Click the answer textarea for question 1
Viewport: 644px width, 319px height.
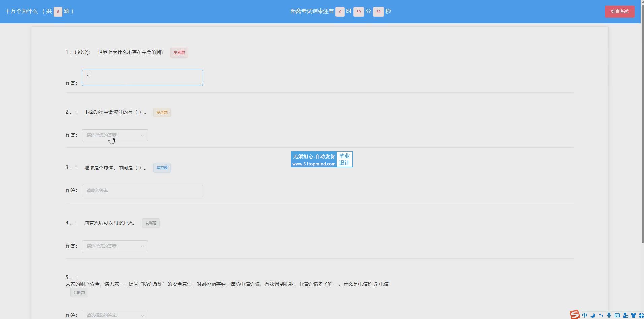(142, 78)
